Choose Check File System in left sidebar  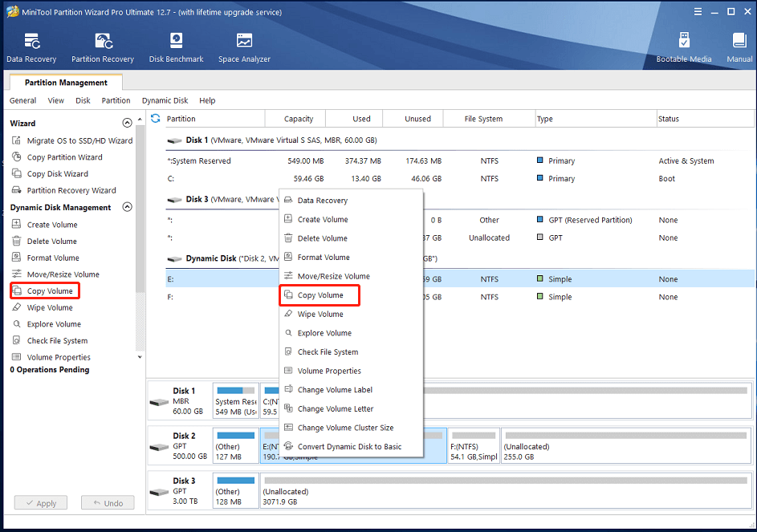tap(50, 340)
